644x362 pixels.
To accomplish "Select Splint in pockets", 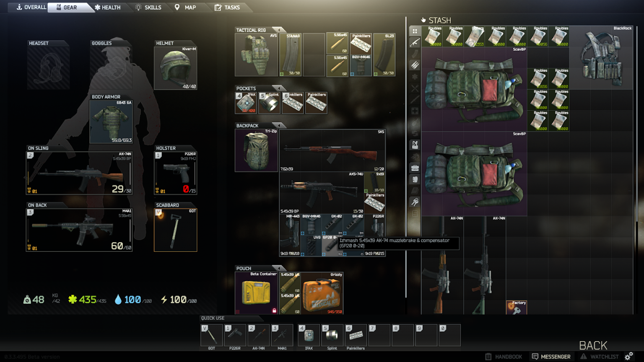I will click(269, 103).
